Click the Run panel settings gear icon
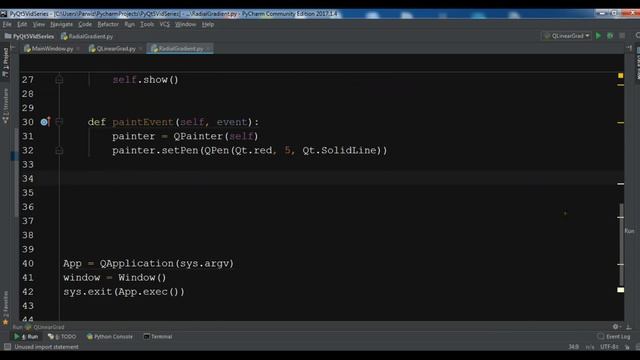640x360 pixels. pyautogui.click(x=616, y=327)
